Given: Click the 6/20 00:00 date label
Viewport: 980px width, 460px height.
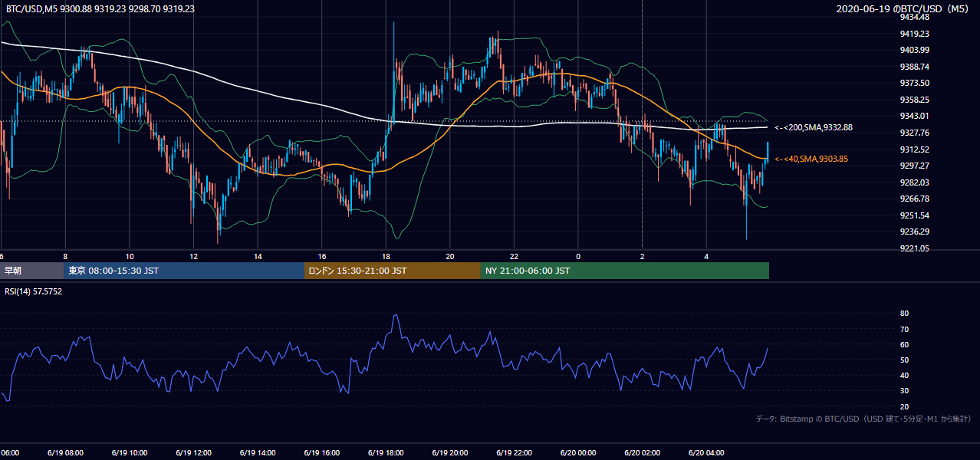Looking at the screenshot, I should pos(577,453).
